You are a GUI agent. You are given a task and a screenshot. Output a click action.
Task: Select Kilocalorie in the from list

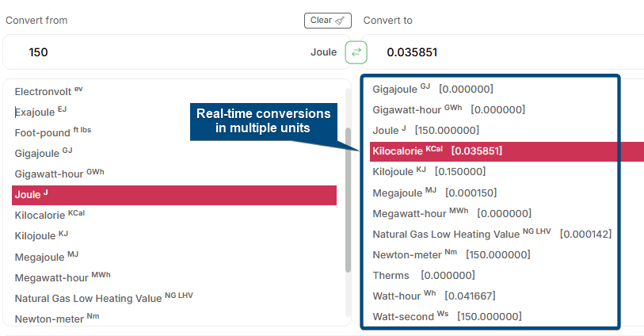coord(50,215)
